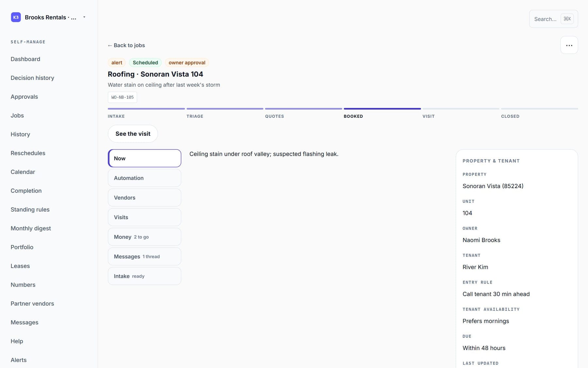Image resolution: width=588 pixels, height=368 pixels.
Task: Switch to the Automation tab
Action: click(144, 178)
